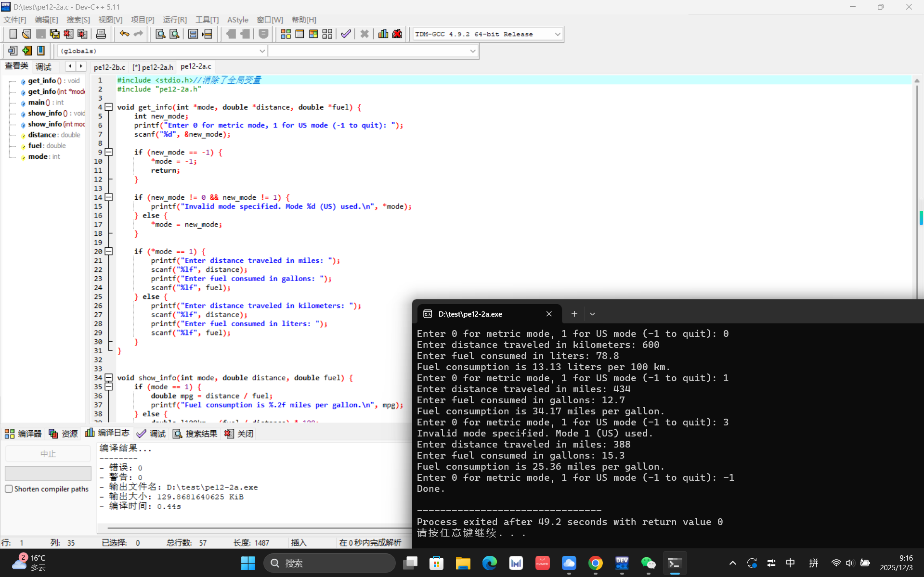Open Replace using second magnifier icon
The image size is (924, 577).
point(174,34)
